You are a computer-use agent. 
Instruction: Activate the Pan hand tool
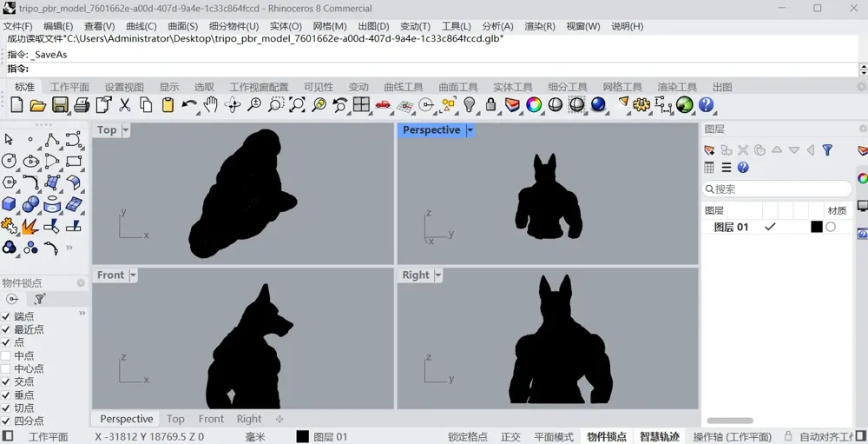[210, 104]
